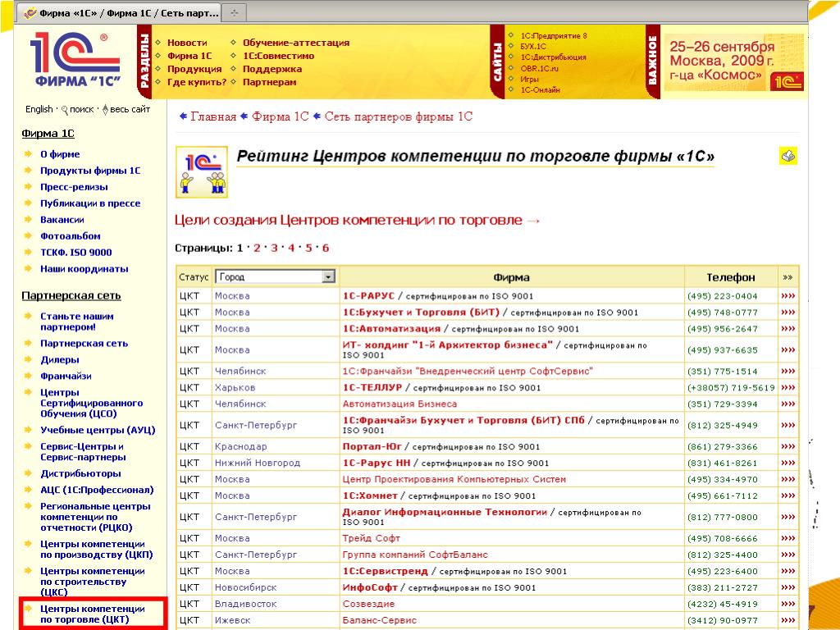Open the Новости section
840x630 pixels.
[x=187, y=43]
